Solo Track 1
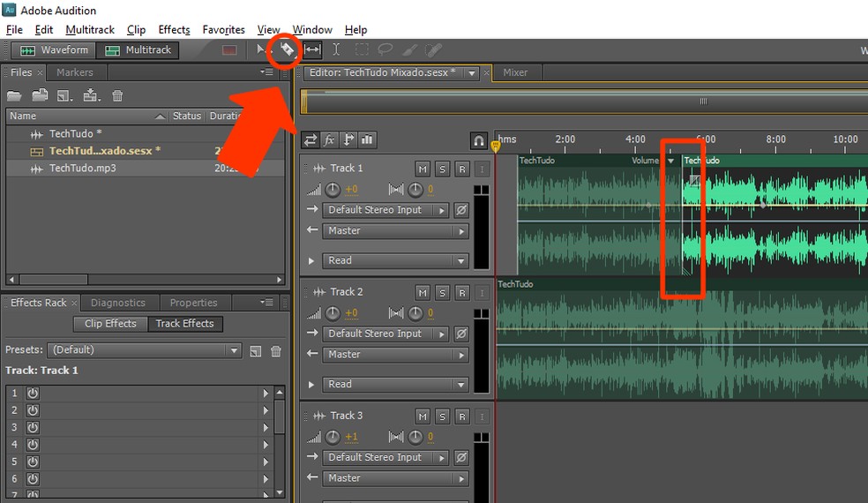868x503 pixels. tap(442, 169)
